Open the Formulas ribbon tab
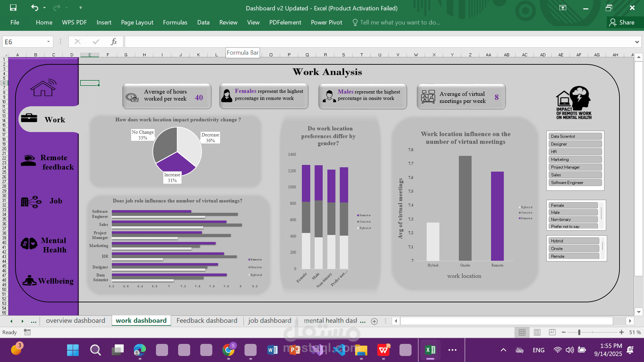644x362 pixels. 175,22
